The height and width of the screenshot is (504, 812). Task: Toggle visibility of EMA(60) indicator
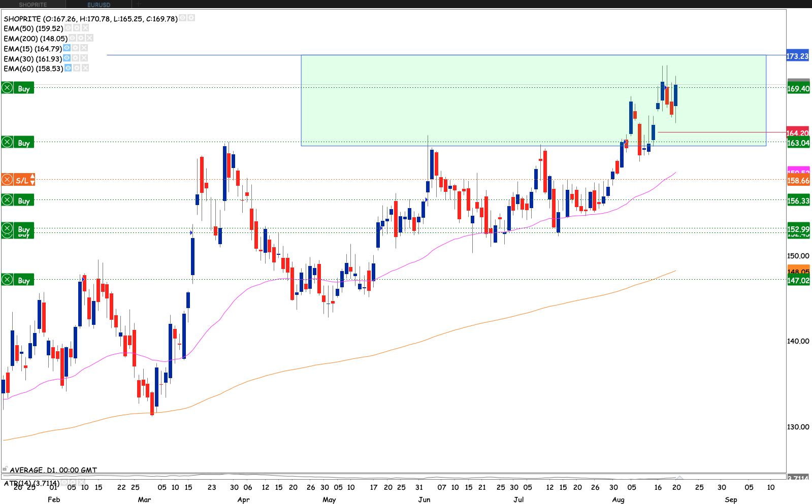68,68
